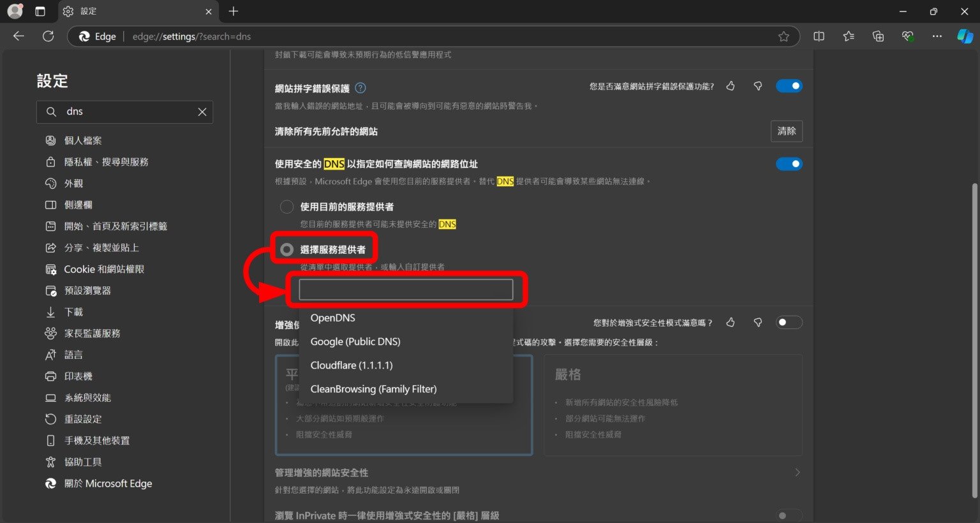Toggle 網站拼字錯誤保護 switch
This screenshot has height=523, width=980.
pos(789,86)
